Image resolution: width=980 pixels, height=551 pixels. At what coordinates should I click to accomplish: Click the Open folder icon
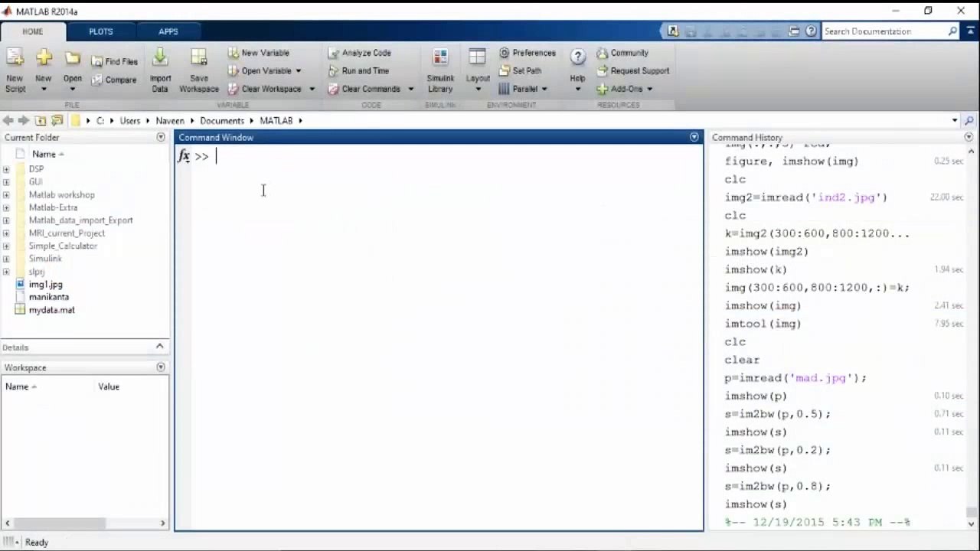[73, 58]
